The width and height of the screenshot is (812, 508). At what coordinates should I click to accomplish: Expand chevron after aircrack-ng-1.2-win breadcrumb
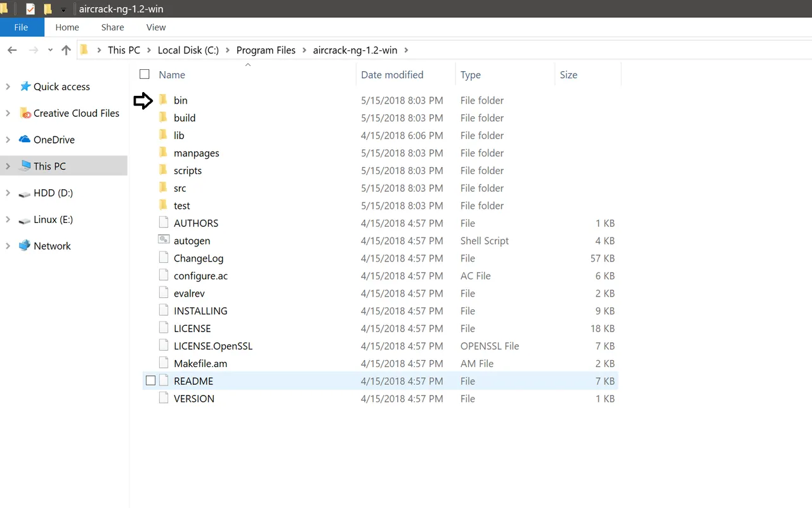click(x=406, y=50)
